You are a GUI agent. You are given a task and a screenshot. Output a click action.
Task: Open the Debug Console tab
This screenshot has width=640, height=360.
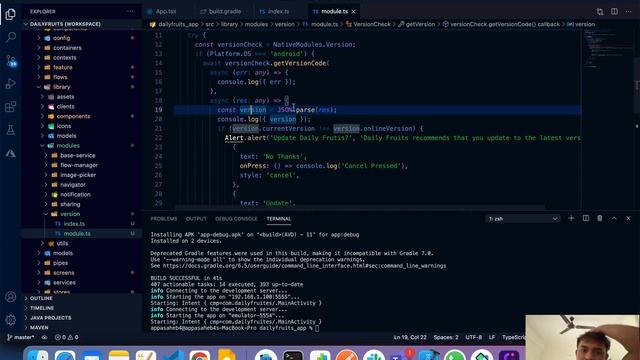coord(236,219)
